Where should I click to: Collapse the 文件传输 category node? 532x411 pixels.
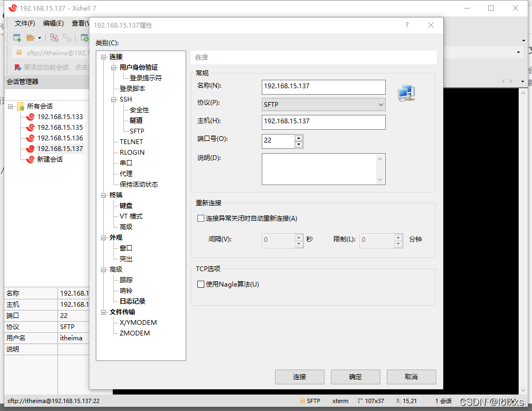(x=103, y=312)
